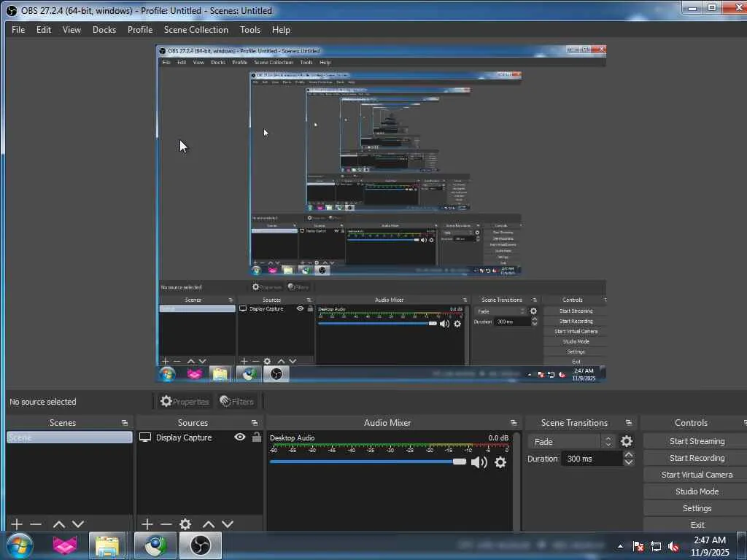This screenshot has height=560, width=747.
Task: Open the Scene Collection menu
Action: (196, 29)
